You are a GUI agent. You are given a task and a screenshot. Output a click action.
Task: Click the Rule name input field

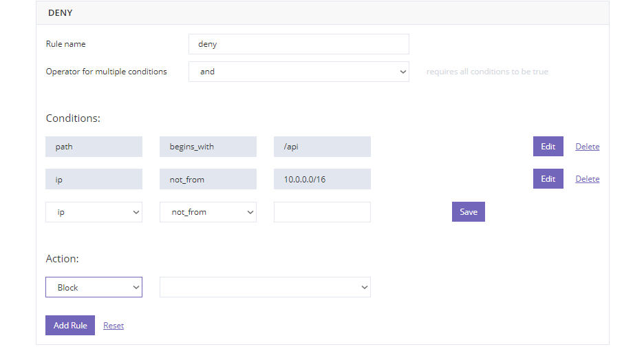coord(299,44)
